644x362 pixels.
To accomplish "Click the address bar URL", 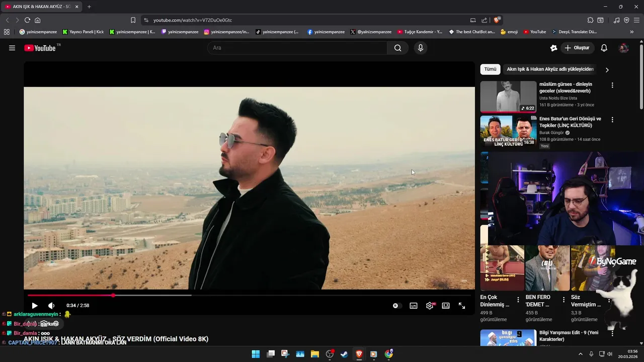I will point(193,20).
